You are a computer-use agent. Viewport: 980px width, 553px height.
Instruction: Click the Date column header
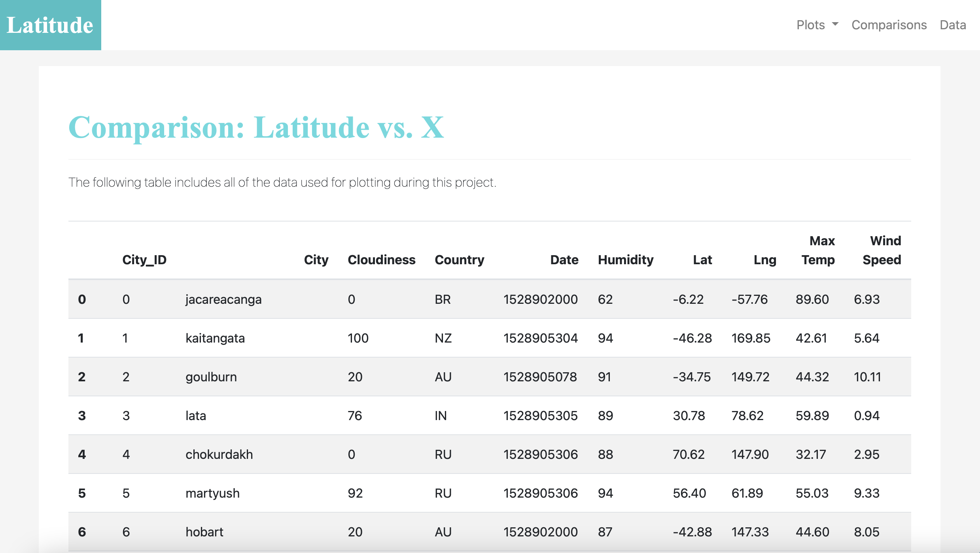(564, 259)
